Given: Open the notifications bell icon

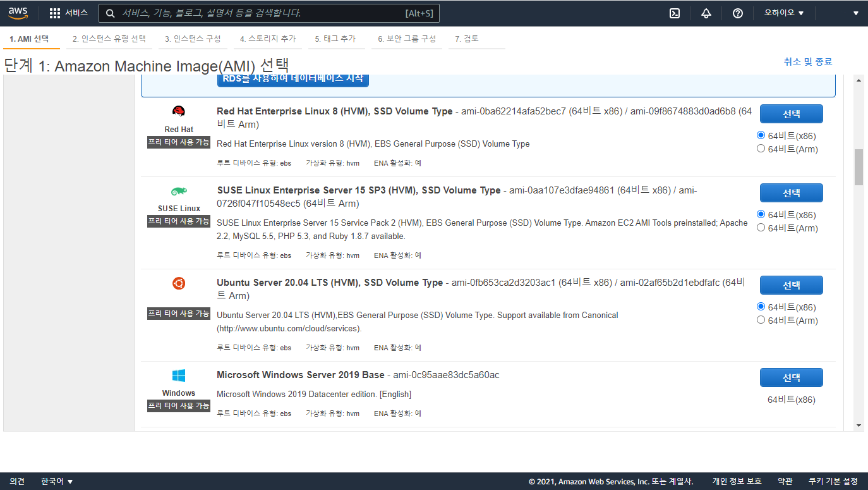Looking at the screenshot, I should coord(706,13).
